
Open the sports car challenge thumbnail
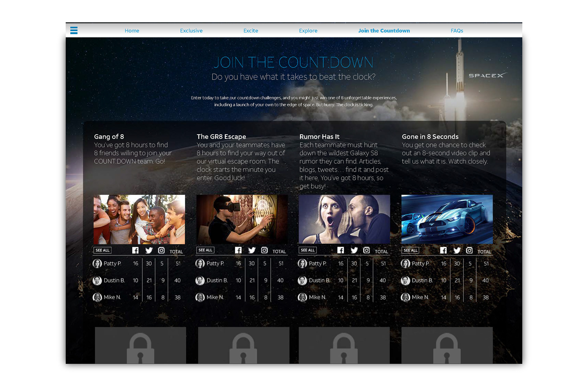(447, 219)
